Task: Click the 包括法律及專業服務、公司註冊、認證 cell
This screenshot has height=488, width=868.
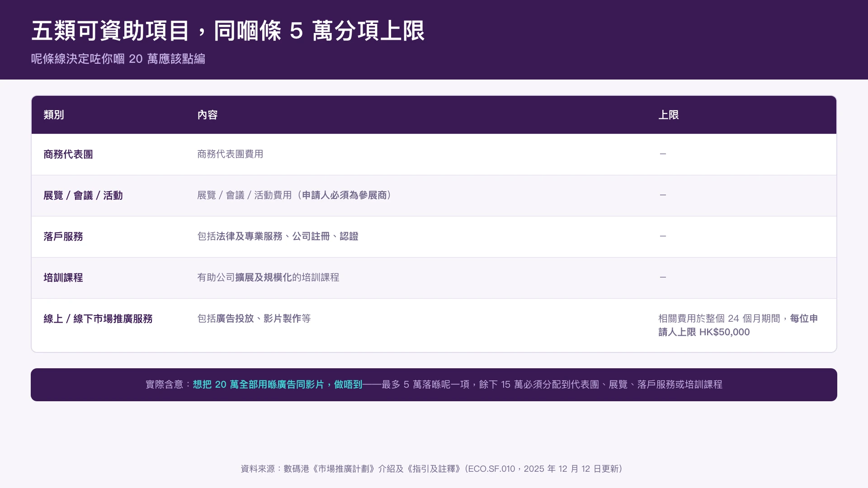Action: [x=278, y=236]
